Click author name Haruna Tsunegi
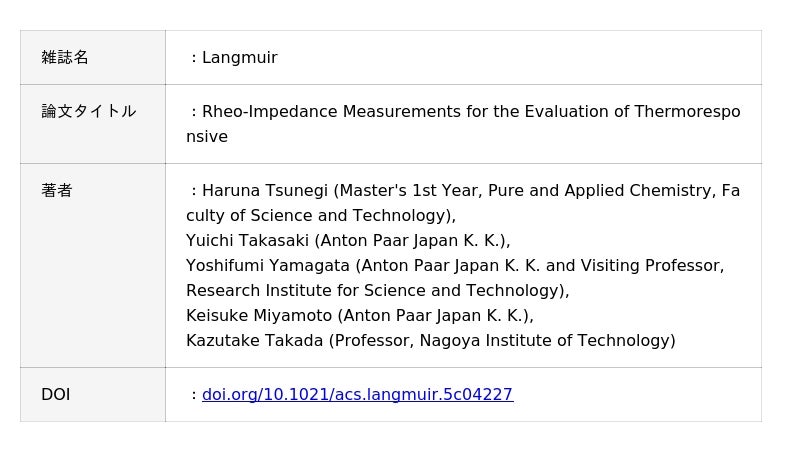 tap(265, 191)
